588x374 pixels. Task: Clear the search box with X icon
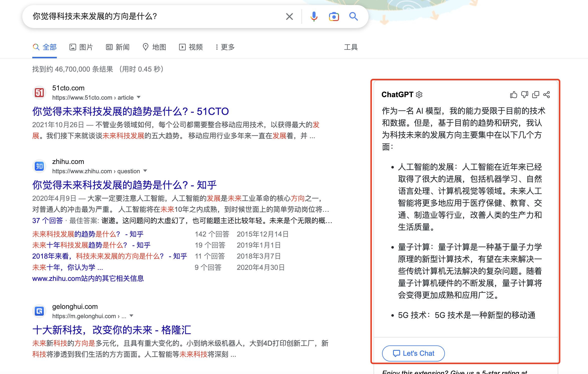(289, 17)
